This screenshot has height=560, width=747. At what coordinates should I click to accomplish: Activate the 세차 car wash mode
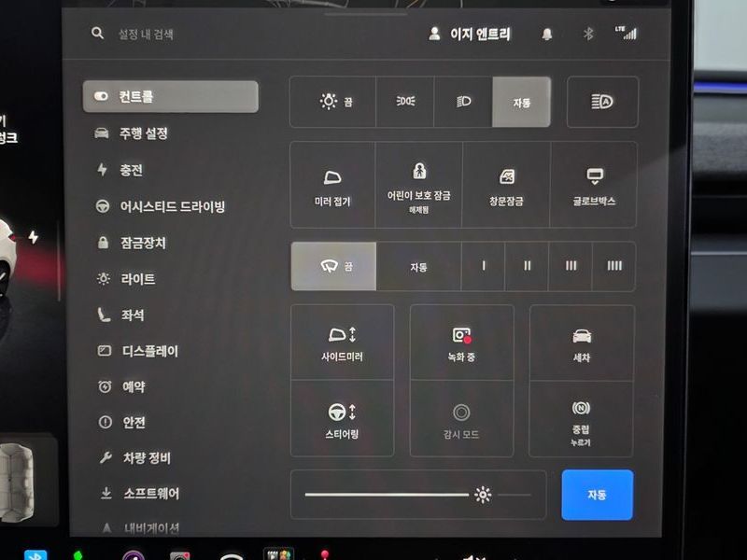point(582,343)
